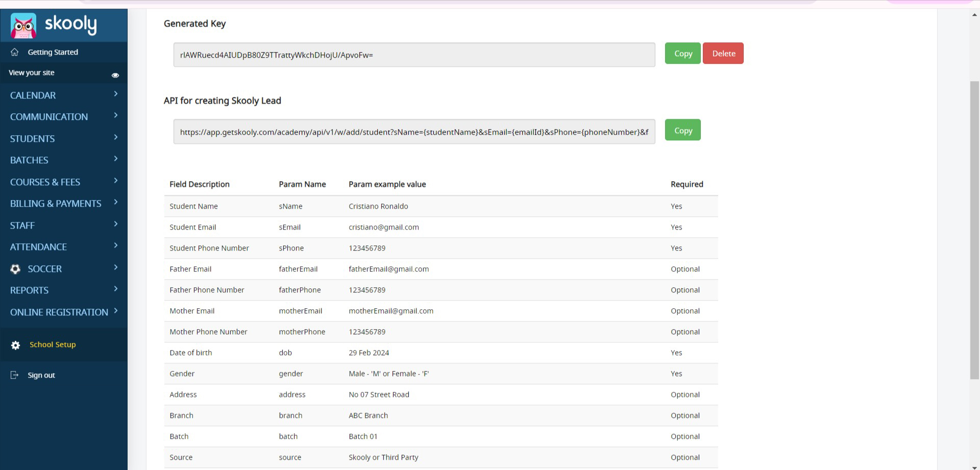Screen dimensions: 980x470
Task: Copy the generated key
Action: point(683,53)
